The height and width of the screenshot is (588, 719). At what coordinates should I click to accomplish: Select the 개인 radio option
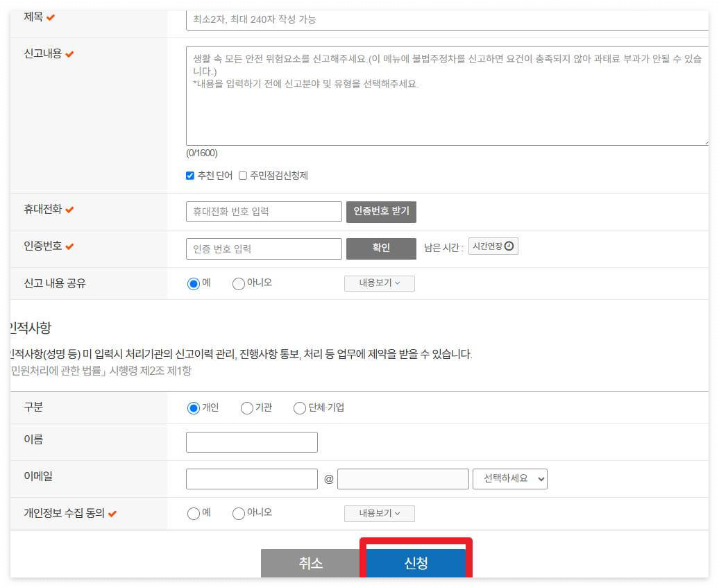194,408
